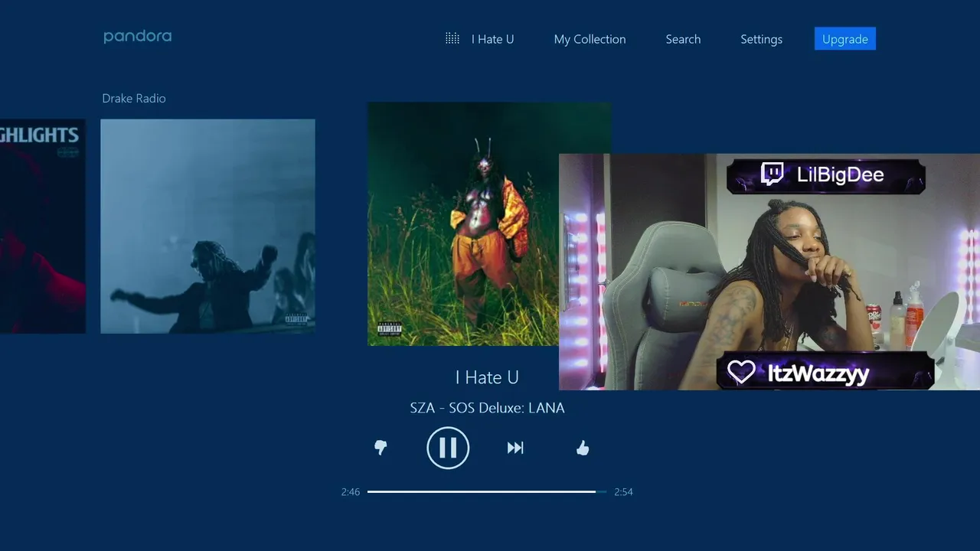
Task: Click the Twitch logo in the LilBigDee banner
Action: coord(773,174)
